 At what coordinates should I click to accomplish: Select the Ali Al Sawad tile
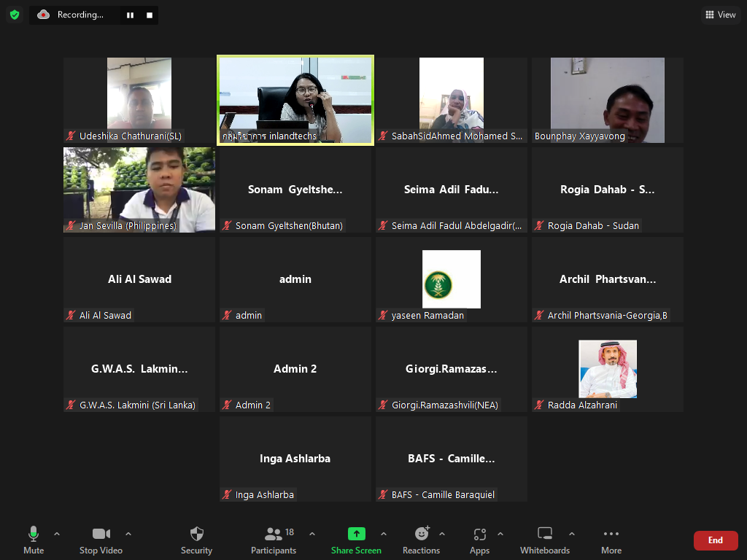point(139,279)
